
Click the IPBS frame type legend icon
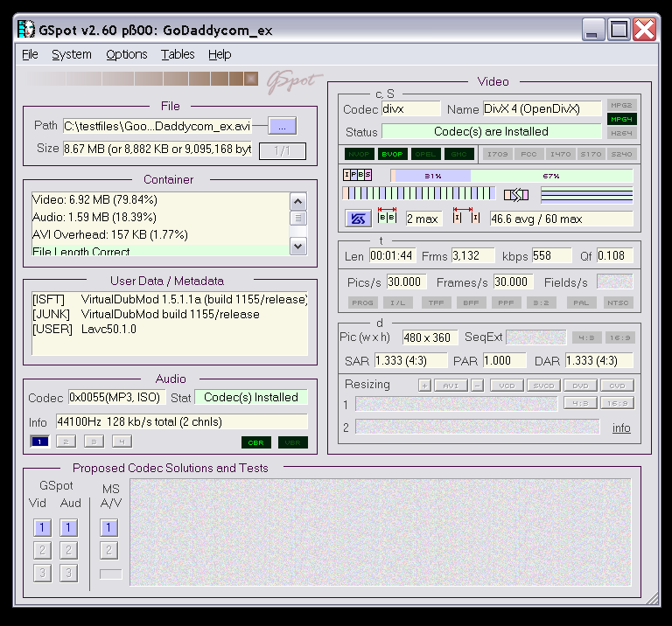[357, 175]
